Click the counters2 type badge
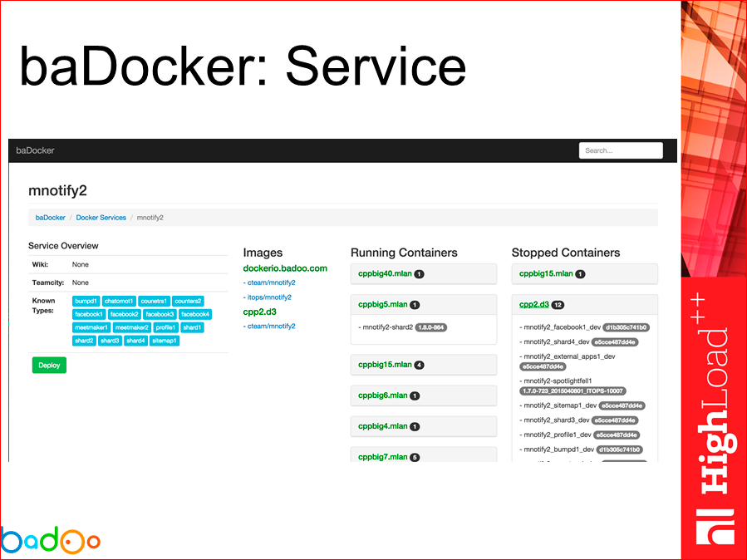This screenshot has height=560, width=747. [x=189, y=301]
